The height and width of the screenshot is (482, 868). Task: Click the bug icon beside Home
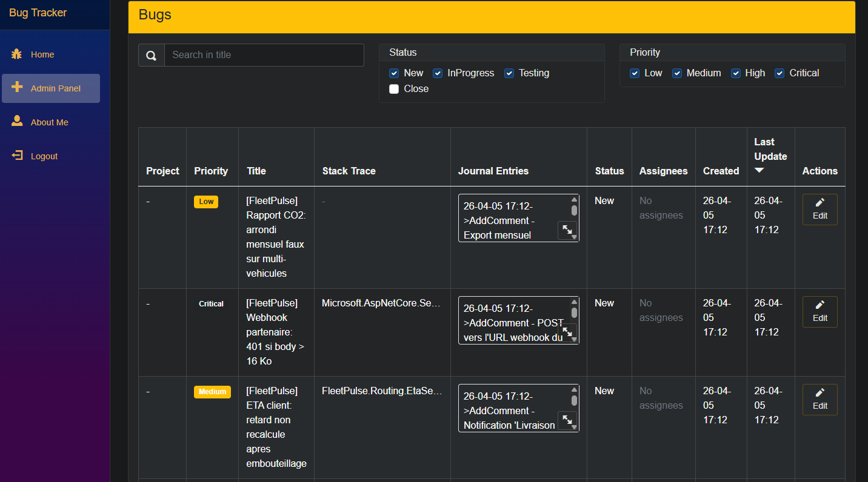pyautogui.click(x=17, y=54)
